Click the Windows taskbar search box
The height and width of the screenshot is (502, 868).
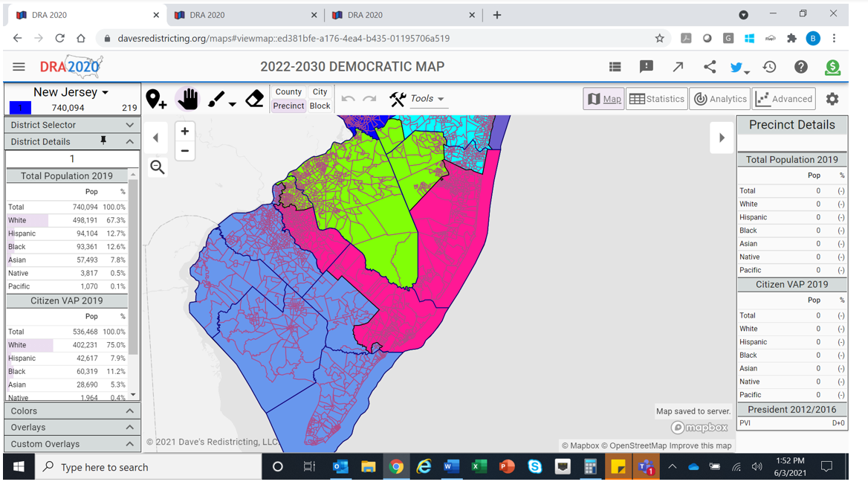coord(149,467)
